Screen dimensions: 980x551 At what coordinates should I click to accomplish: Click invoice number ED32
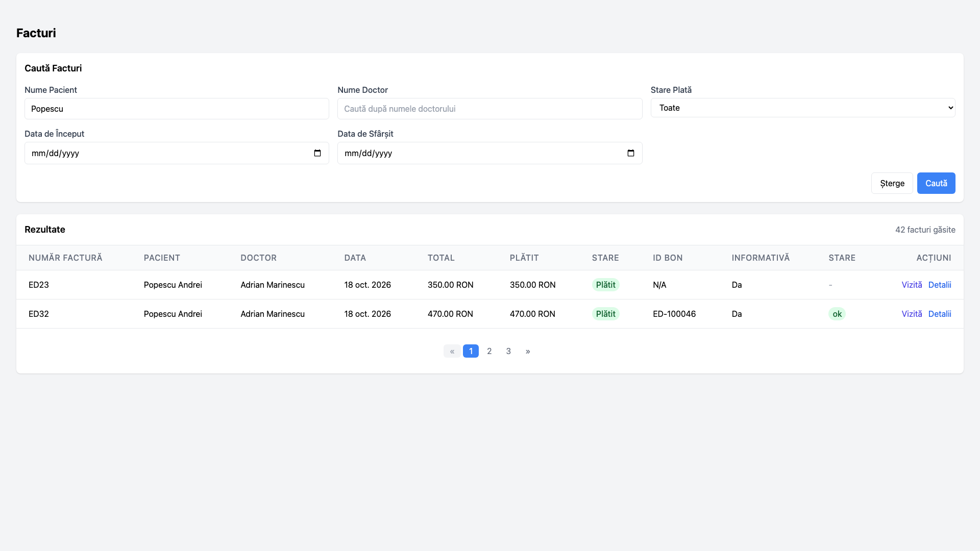click(x=39, y=314)
